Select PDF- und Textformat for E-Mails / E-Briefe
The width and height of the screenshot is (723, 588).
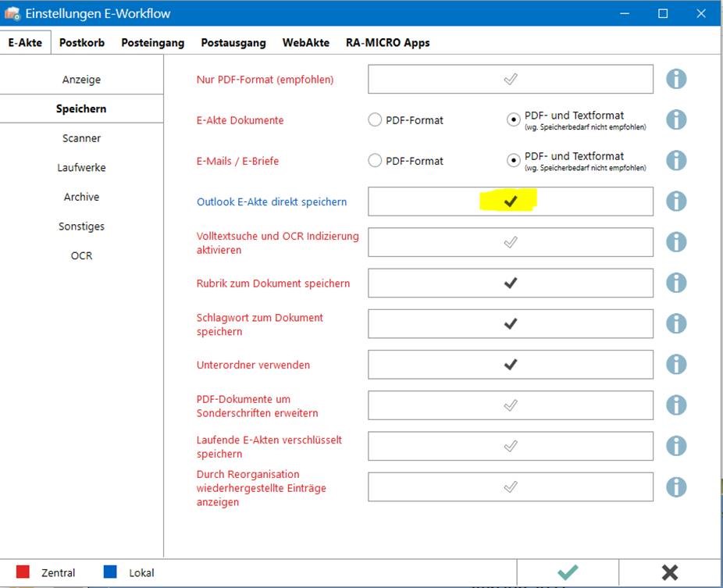click(x=513, y=161)
